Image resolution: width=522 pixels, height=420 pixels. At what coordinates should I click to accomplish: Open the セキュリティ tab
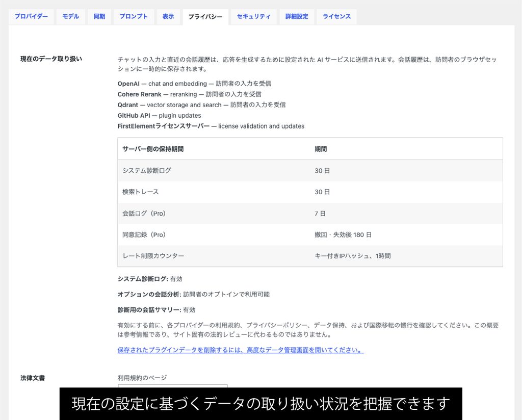pyautogui.click(x=254, y=16)
